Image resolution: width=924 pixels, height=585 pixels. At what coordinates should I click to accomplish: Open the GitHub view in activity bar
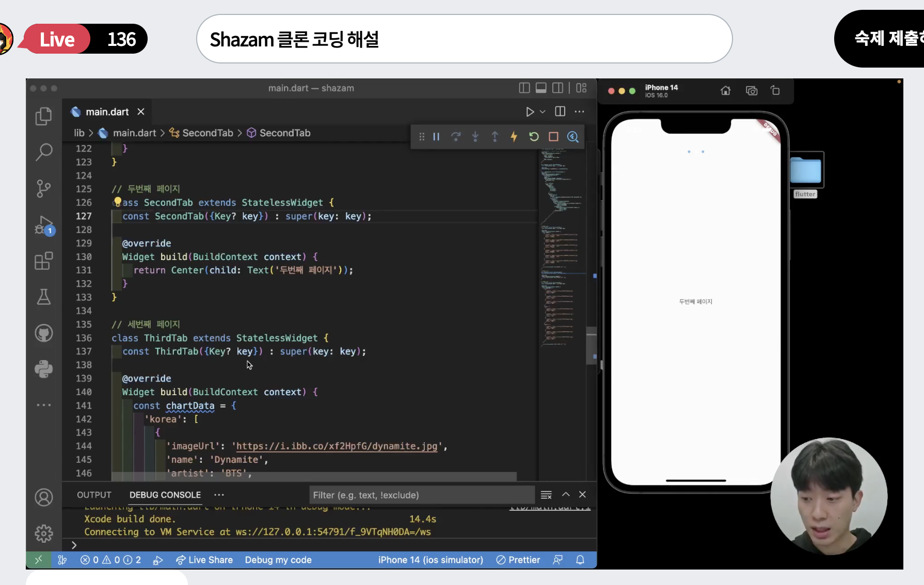[44, 333]
